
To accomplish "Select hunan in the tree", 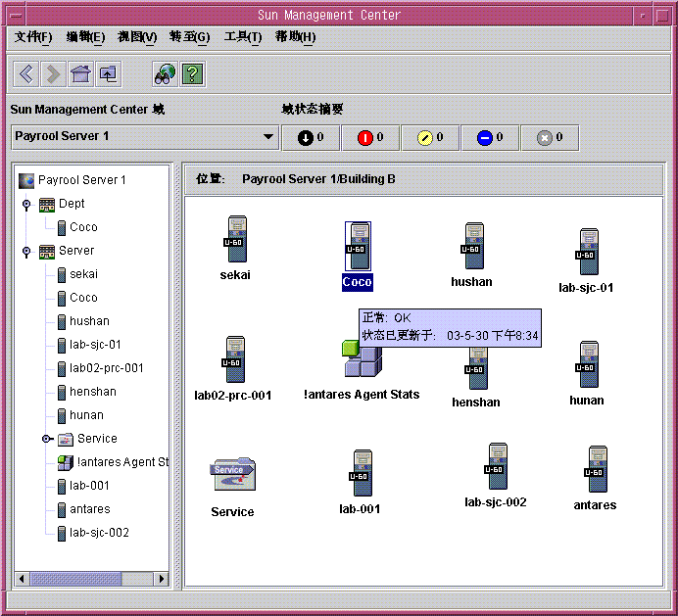I will (x=81, y=415).
